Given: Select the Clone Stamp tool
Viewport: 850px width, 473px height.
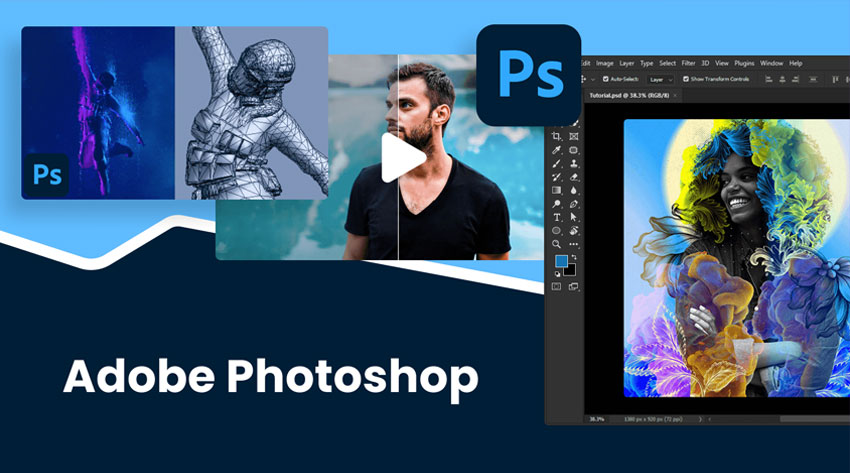Looking at the screenshot, I should coord(574,164).
